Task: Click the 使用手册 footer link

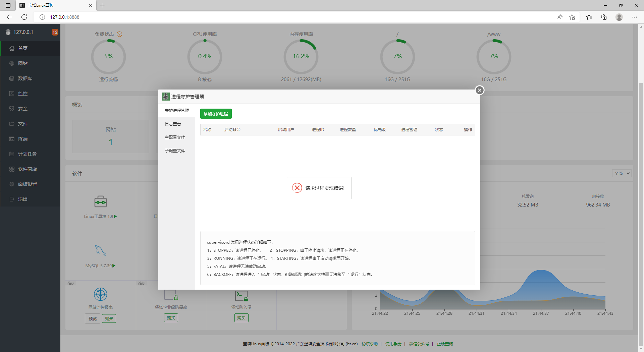Action: click(393, 344)
